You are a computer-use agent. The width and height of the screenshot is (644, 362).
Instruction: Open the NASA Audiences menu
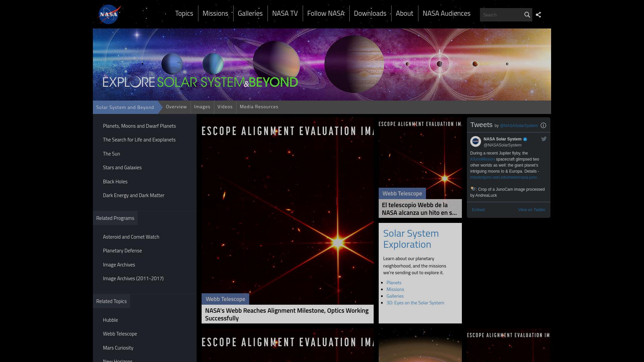tap(446, 13)
